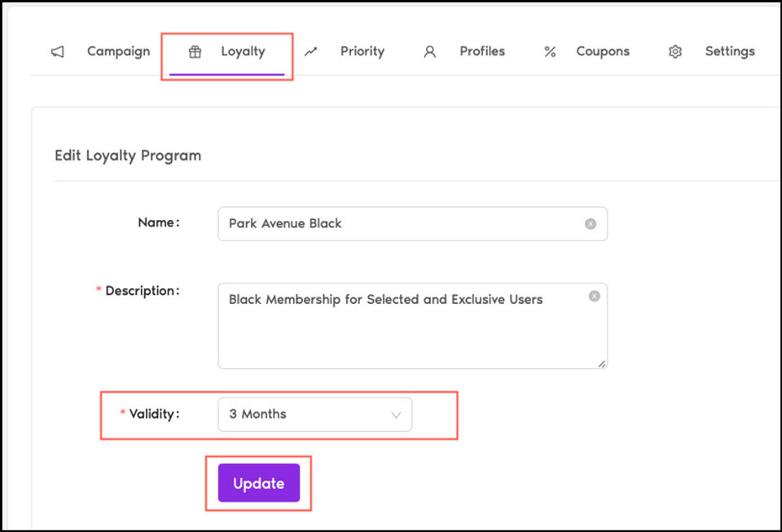Open the Profiles tab
The image size is (782, 532).
[x=482, y=51]
